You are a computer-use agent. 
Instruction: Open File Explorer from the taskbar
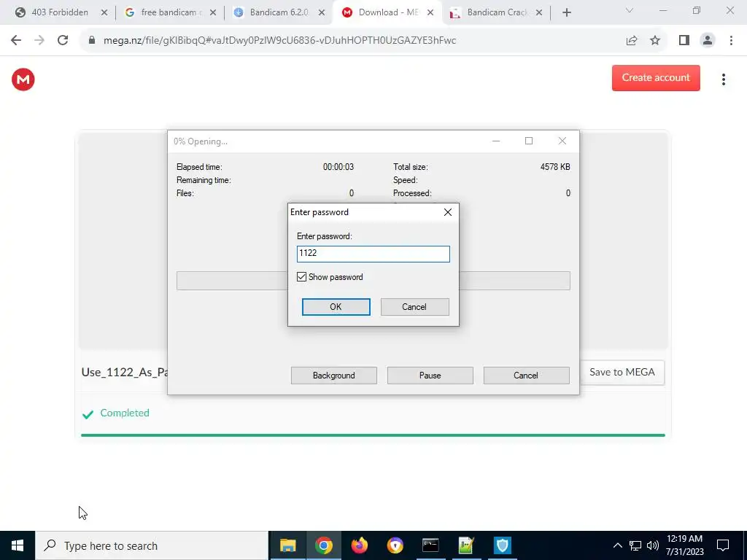pos(287,545)
